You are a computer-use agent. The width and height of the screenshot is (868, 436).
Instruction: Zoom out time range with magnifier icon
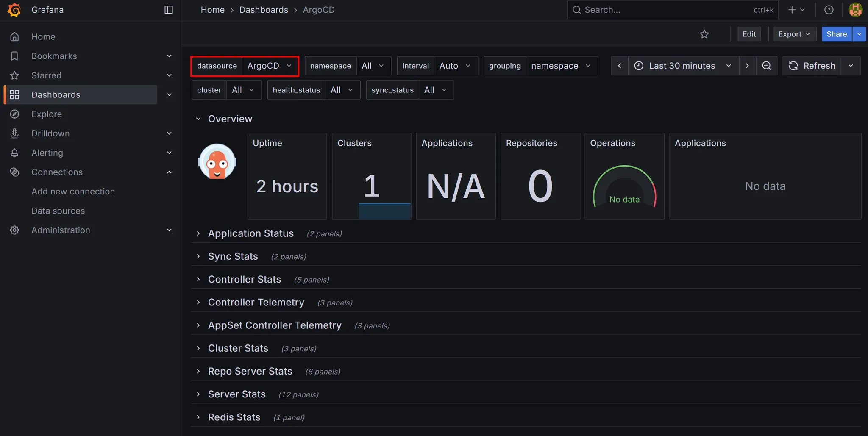(x=767, y=66)
